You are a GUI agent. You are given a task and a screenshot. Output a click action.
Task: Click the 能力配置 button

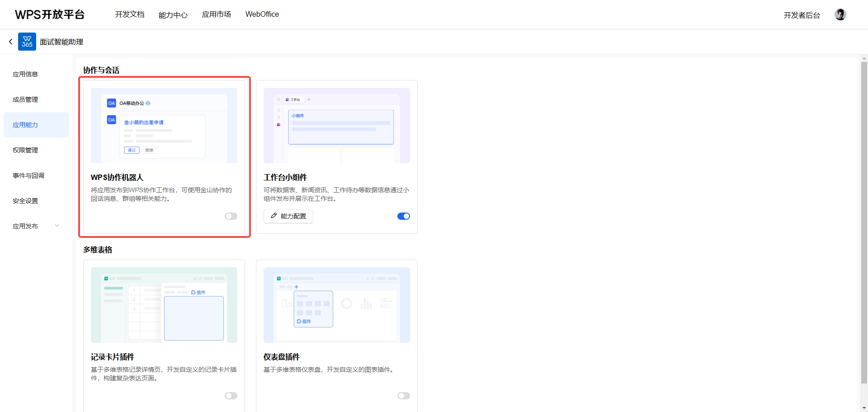(288, 216)
